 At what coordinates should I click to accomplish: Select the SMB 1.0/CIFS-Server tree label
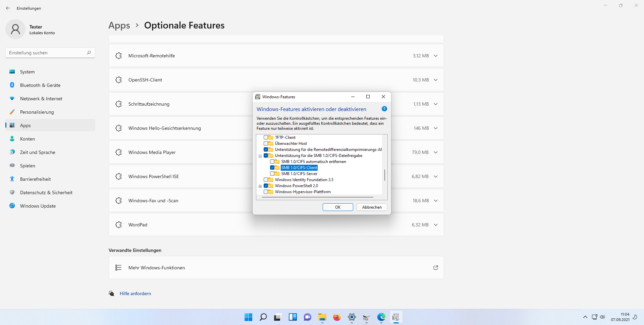[x=299, y=174]
